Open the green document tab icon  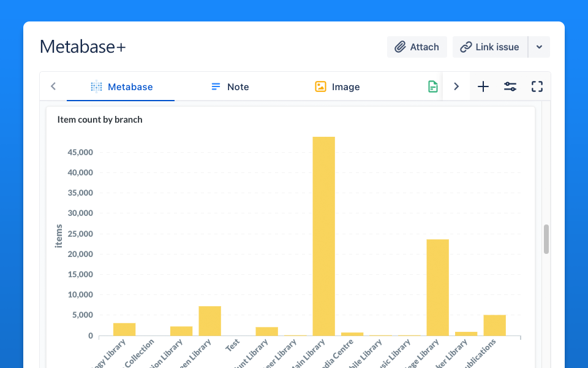coord(433,86)
